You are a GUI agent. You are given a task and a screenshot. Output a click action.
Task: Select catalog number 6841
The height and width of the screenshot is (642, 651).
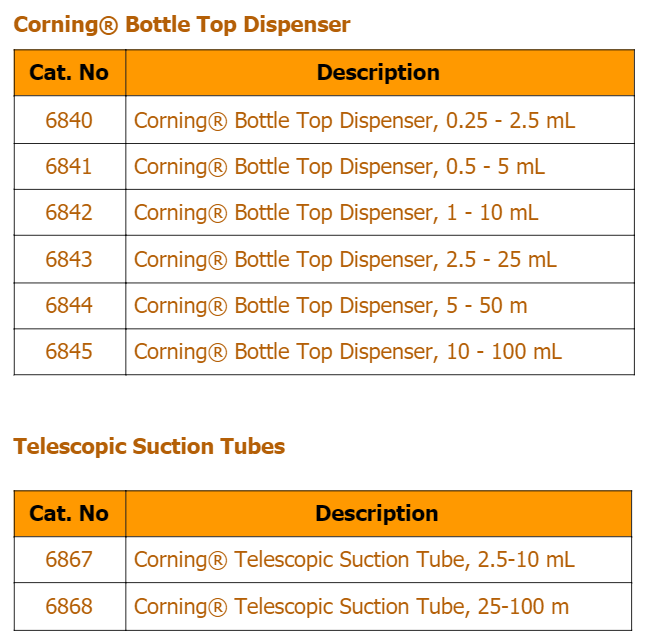click(69, 167)
